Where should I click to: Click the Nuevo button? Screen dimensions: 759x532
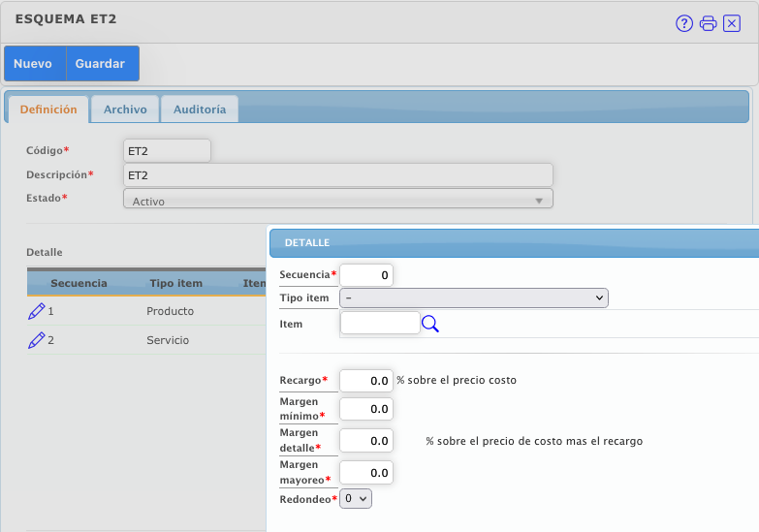tap(33, 64)
